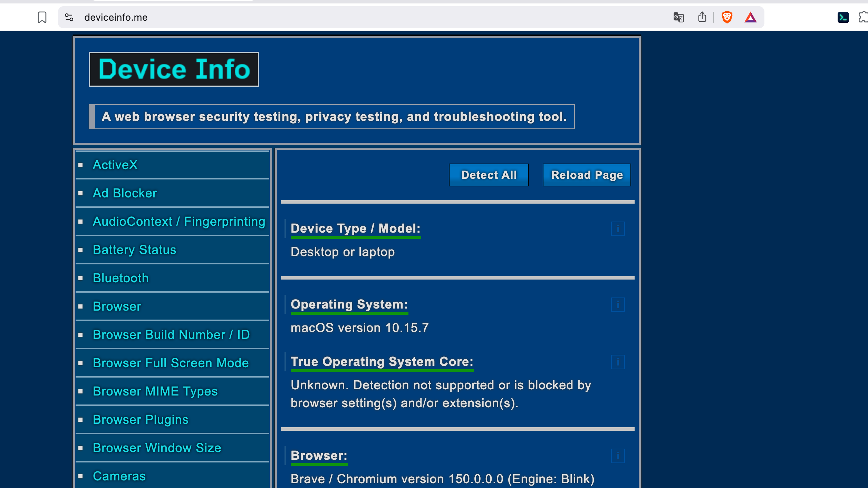
Task: Open Brave Rewards triangle icon
Action: click(x=750, y=17)
